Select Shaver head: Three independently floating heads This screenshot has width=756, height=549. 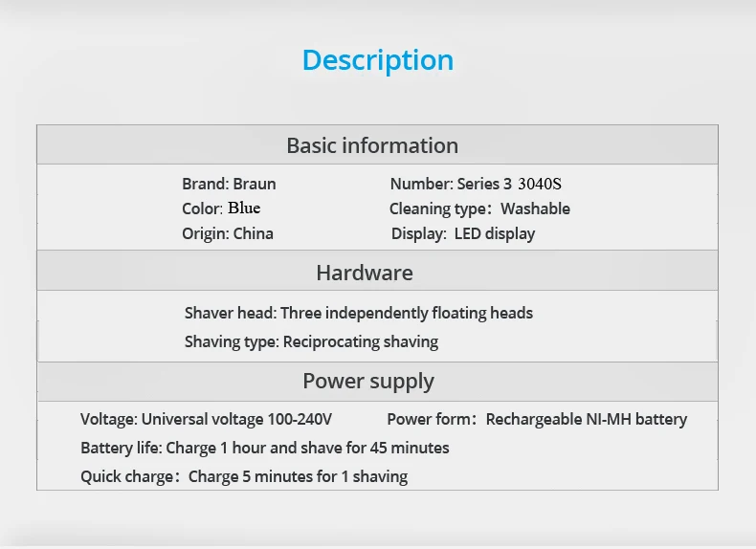coord(359,313)
